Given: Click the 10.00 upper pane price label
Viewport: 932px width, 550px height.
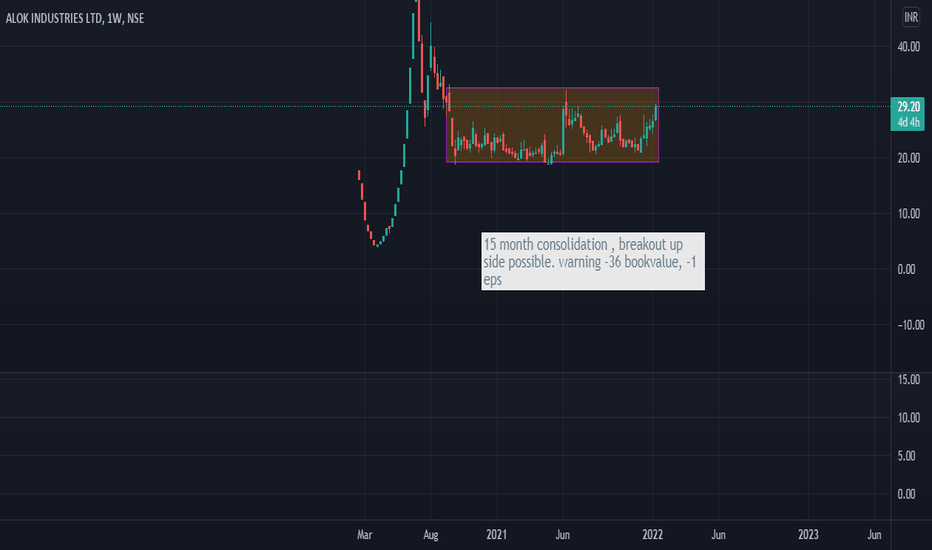Looking at the screenshot, I should tap(909, 213).
